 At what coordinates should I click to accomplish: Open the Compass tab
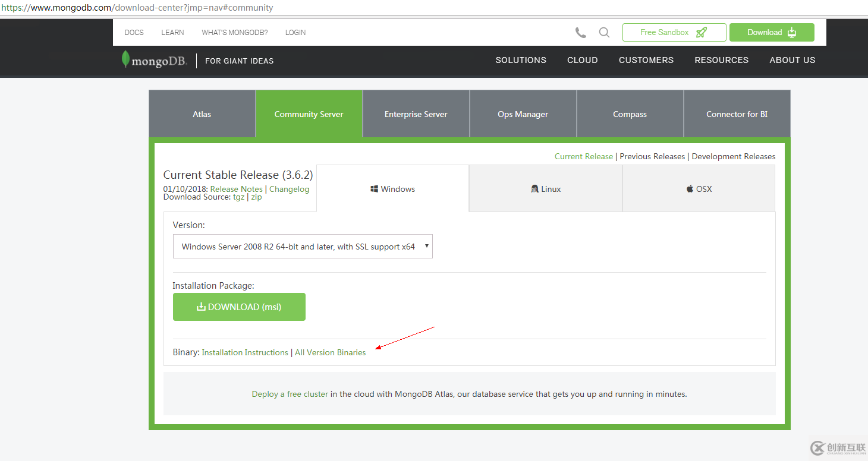click(630, 114)
